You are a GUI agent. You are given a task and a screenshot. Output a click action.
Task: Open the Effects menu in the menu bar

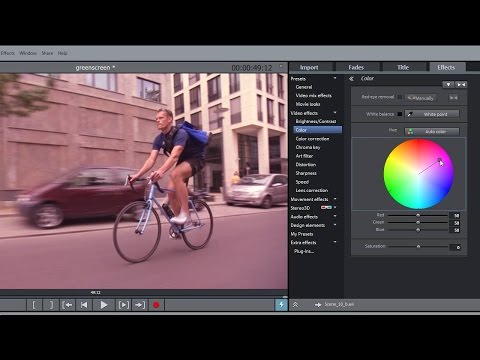[7, 53]
